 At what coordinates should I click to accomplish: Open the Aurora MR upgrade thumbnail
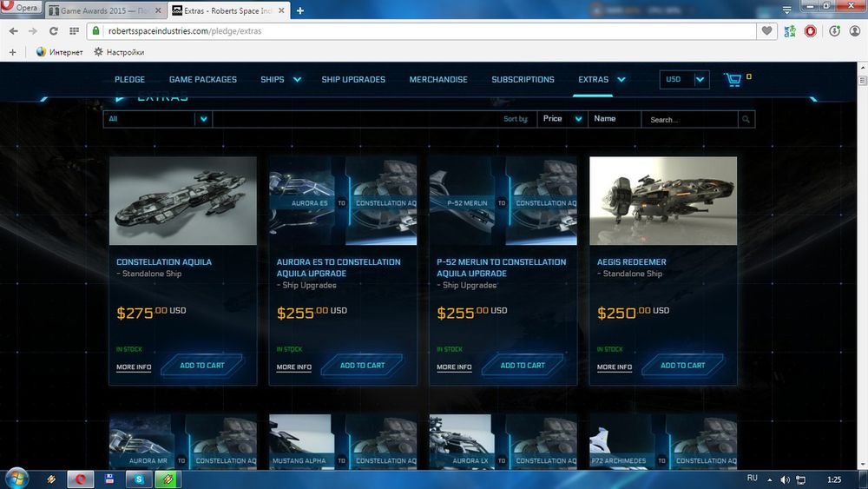pyautogui.click(x=183, y=442)
